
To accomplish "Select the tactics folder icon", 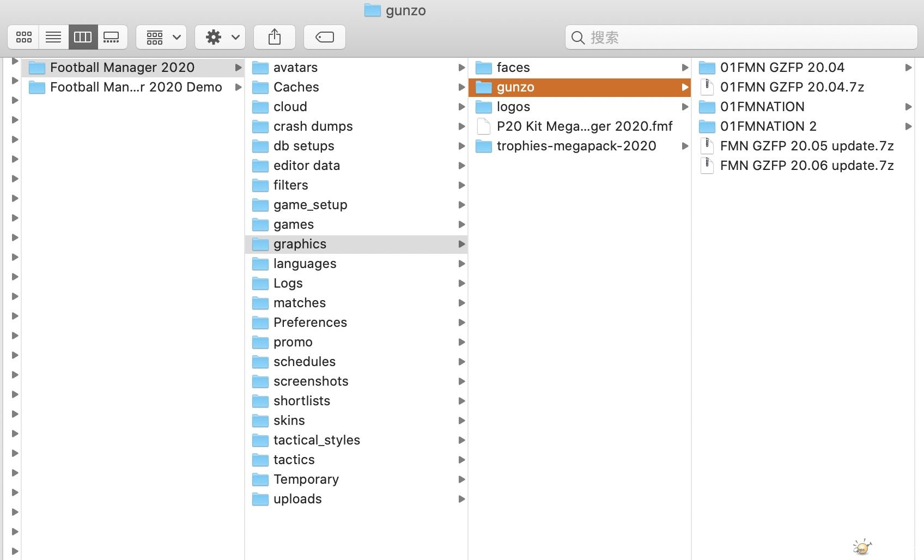I will tap(260, 460).
